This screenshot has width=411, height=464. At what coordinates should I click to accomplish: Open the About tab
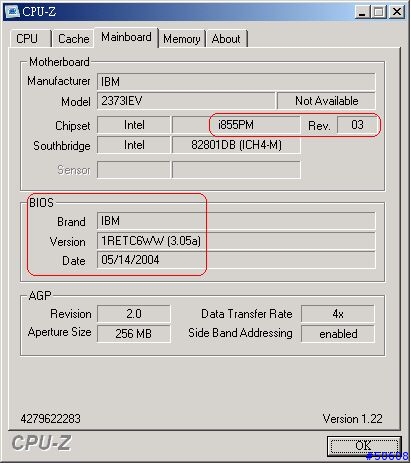[226, 39]
